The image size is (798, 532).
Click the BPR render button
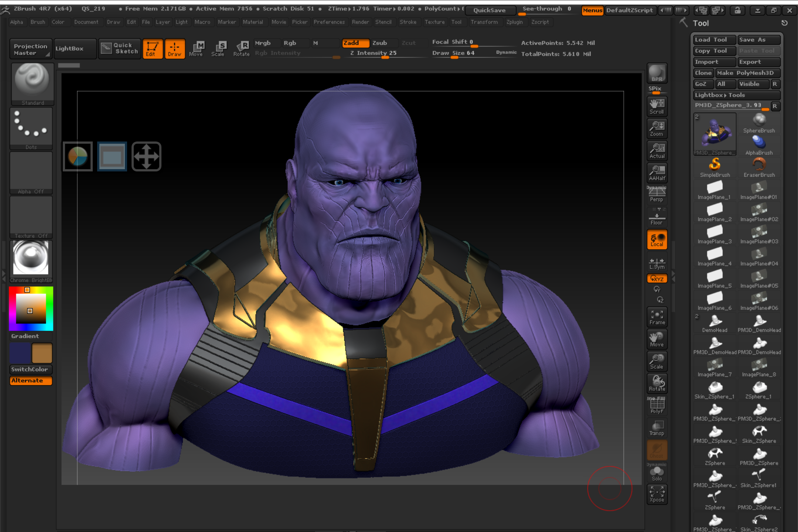pos(657,73)
